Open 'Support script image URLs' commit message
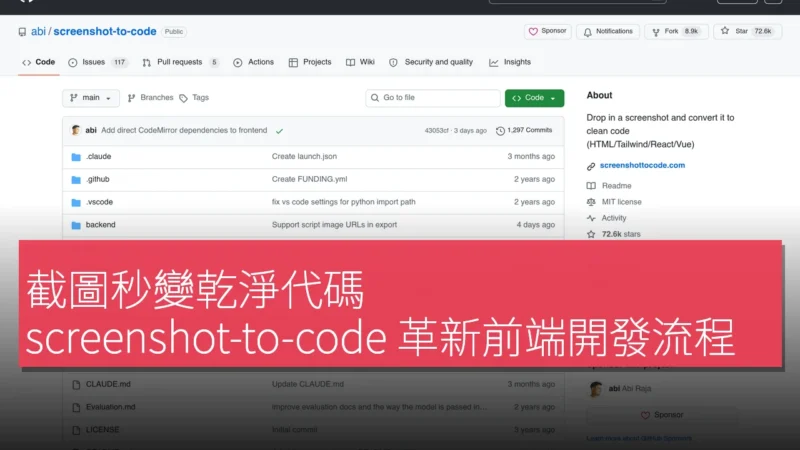The width and height of the screenshot is (800, 450). 334,225
